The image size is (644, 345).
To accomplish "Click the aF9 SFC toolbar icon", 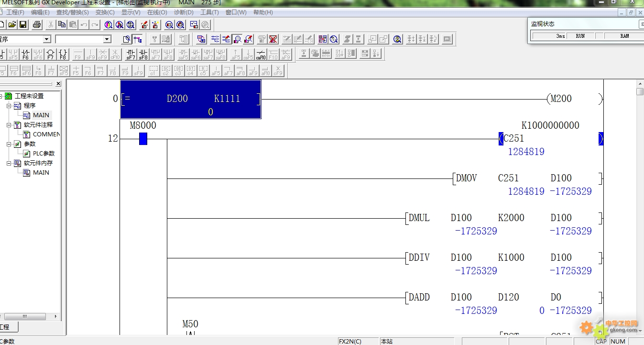I will [252, 71].
